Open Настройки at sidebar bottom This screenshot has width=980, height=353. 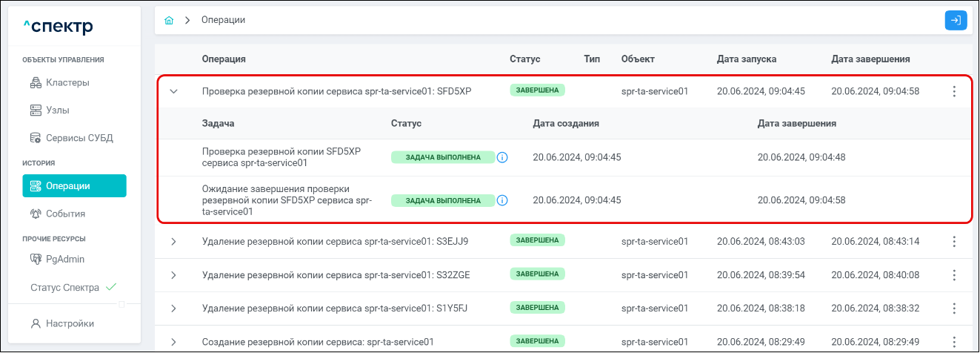(70, 323)
